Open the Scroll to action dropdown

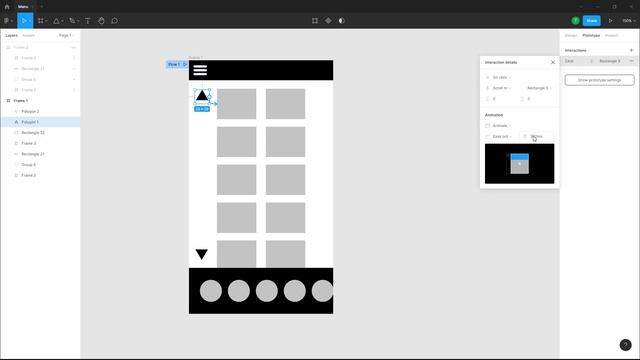[x=501, y=88]
